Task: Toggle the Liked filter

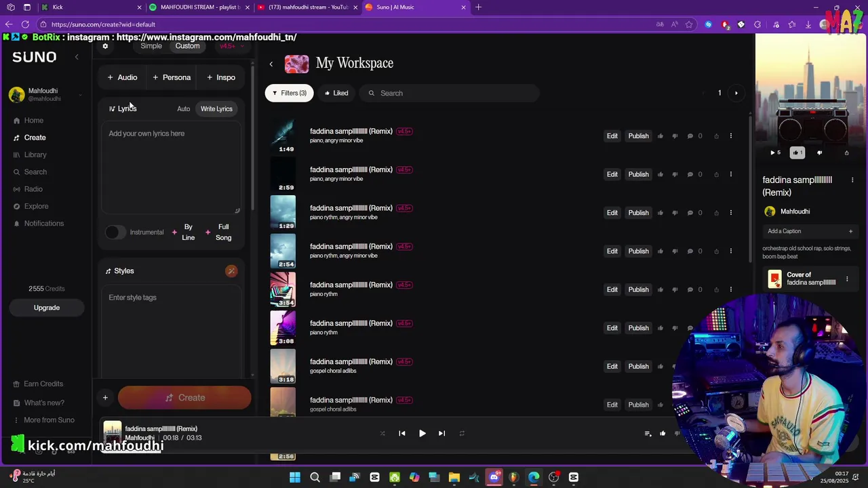Action: 336,94
